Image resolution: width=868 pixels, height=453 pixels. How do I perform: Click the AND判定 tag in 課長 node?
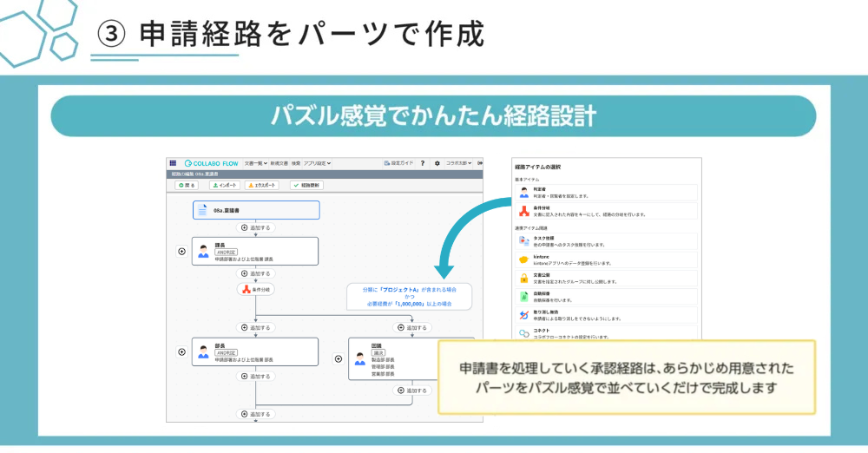click(226, 252)
